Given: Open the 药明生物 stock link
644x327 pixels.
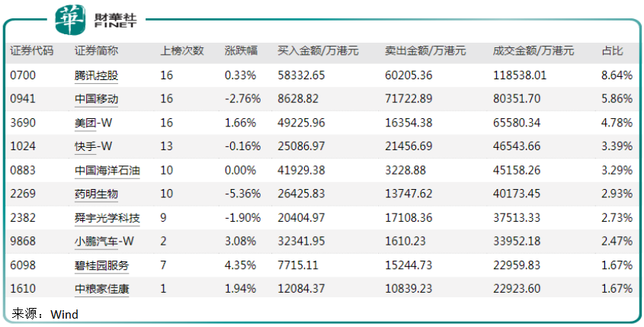Looking at the screenshot, I should [96, 194].
